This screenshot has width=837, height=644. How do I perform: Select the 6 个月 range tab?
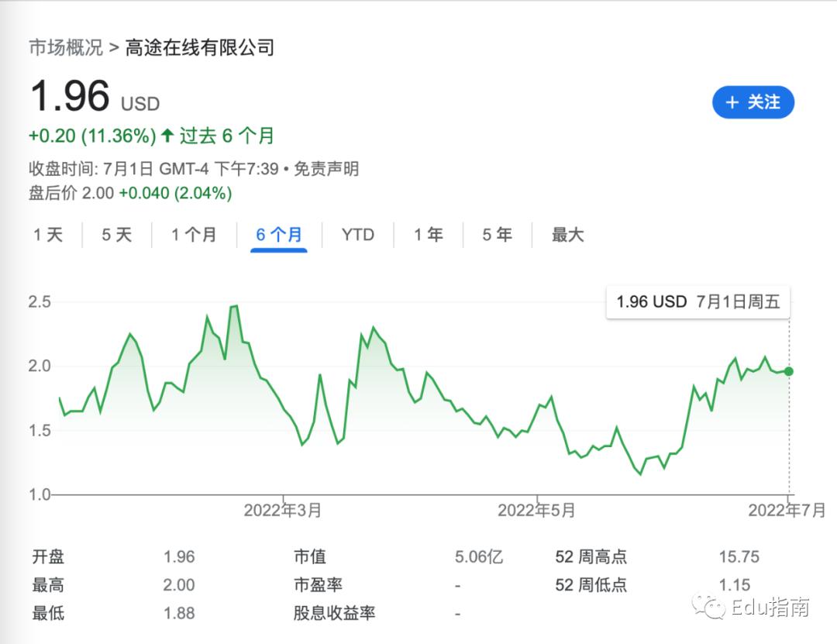[279, 234]
